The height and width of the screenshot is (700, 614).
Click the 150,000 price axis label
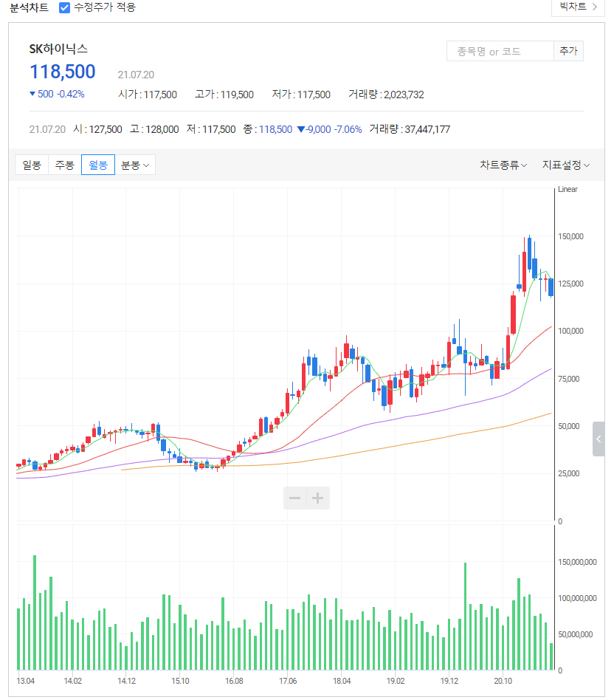(x=570, y=236)
